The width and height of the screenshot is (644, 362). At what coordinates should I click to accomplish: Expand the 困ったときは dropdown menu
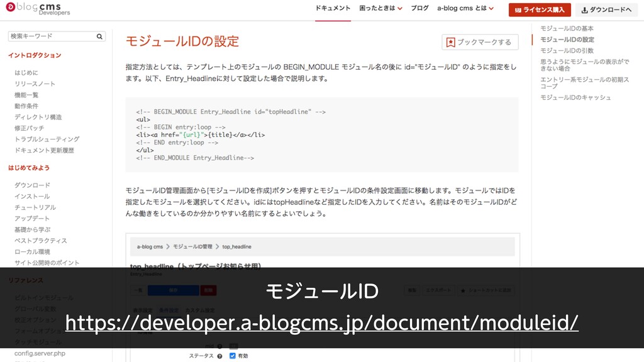(380, 8)
